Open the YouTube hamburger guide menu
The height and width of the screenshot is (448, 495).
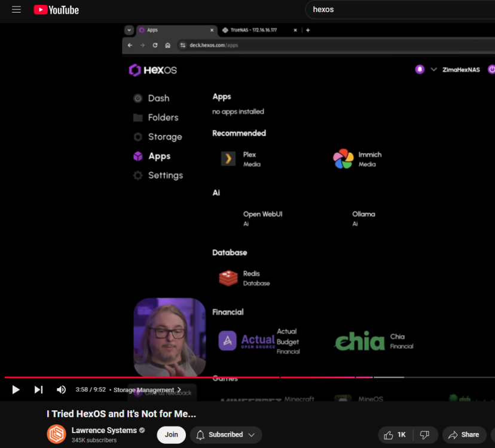(16, 10)
